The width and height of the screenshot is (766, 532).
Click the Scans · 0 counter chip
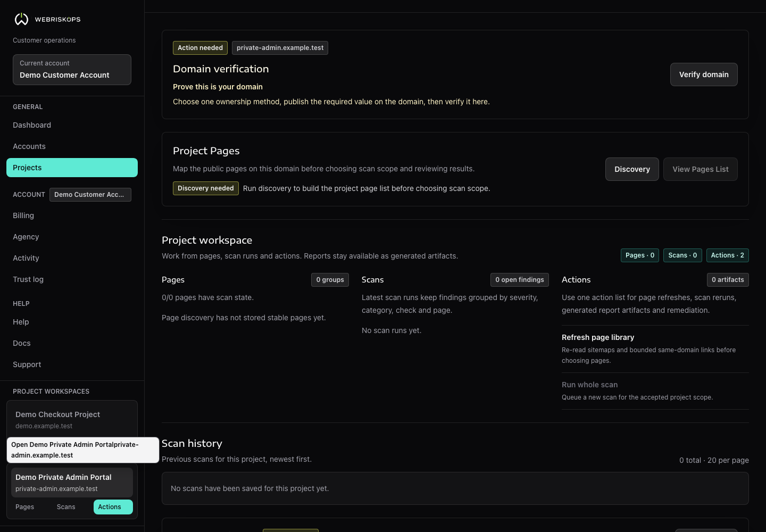pos(682,255)
